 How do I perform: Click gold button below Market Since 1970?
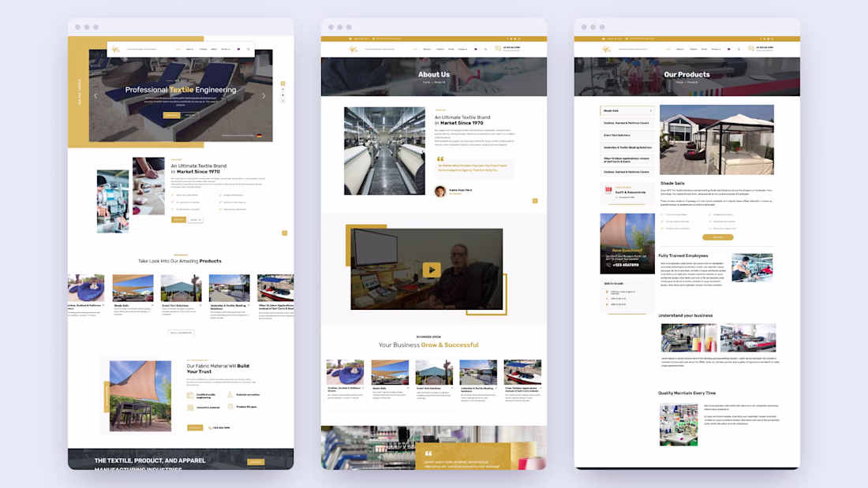tap(178, 220)
